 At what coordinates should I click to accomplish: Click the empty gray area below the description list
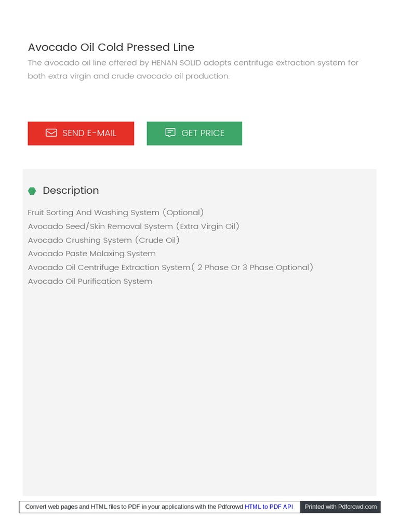tap(199, 390)
